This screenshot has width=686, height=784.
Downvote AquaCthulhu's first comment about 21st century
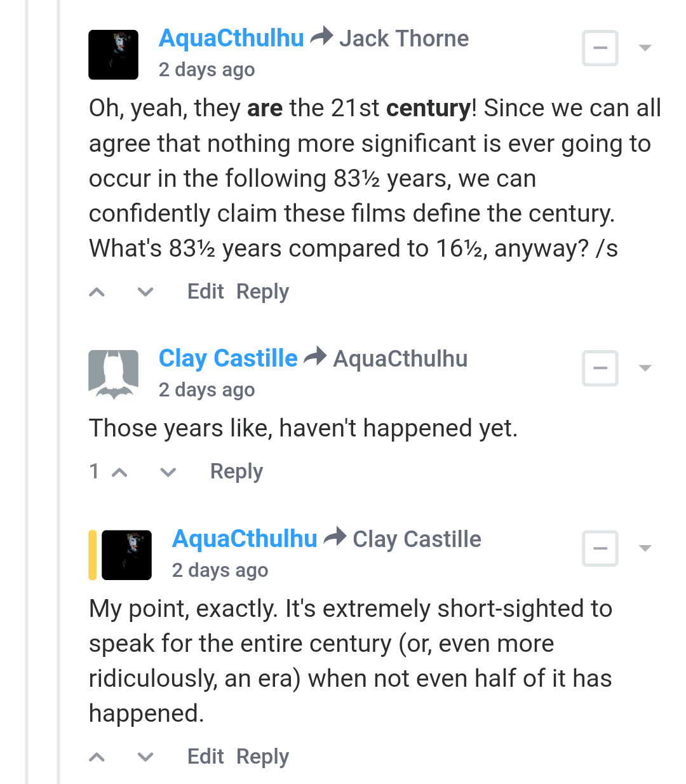(x=145, y=292)
